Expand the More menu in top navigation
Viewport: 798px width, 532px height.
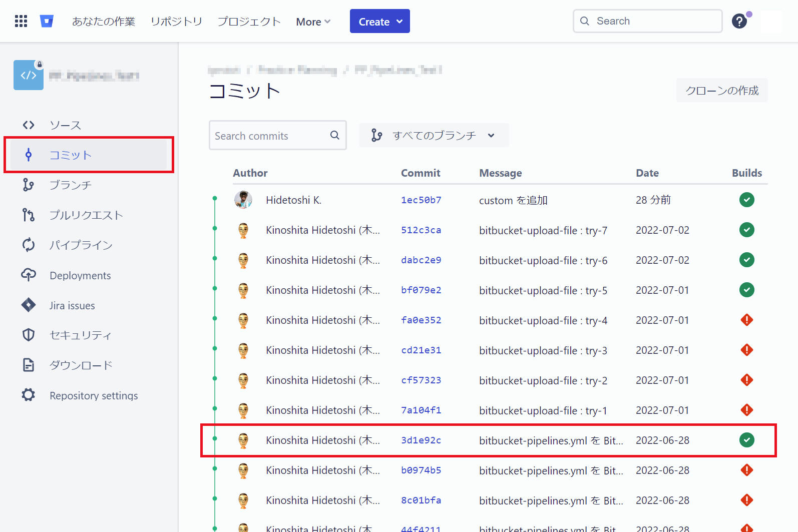313,22
